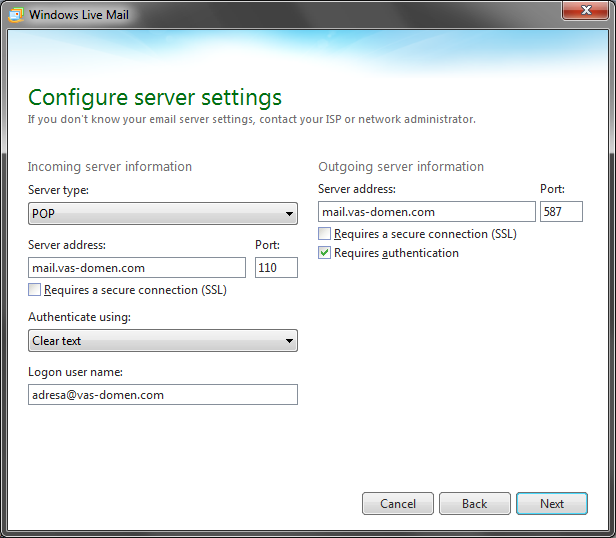Click the Next button
The height and width of the screenshot is (538, 616).
click(x=552, y=503)
